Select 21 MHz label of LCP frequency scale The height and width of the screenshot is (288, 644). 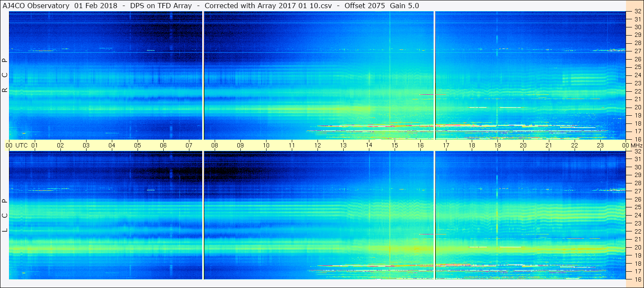[x=637, y=239]
